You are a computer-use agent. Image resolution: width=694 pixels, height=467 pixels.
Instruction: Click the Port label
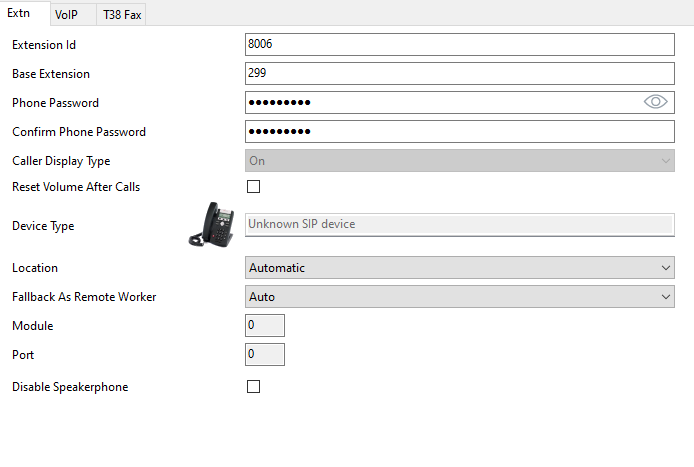point(23,355)
